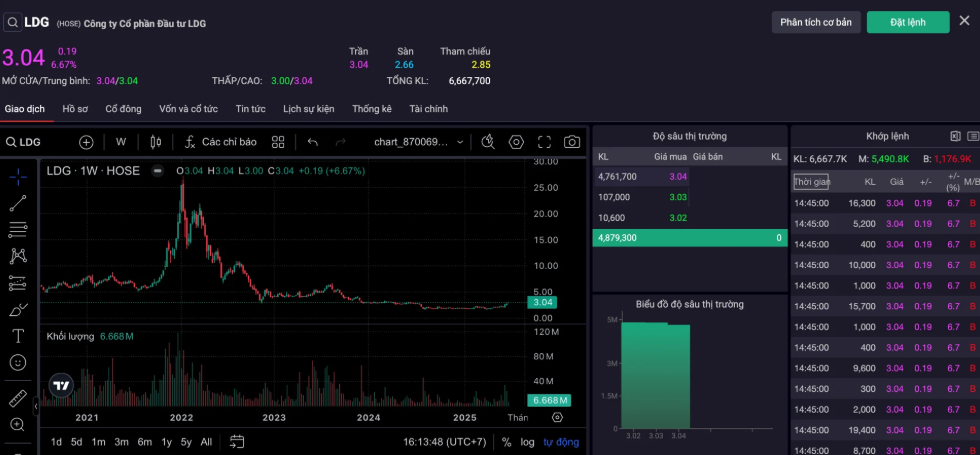
Task: Select the Text annotation tool
Action: [18, 336]
